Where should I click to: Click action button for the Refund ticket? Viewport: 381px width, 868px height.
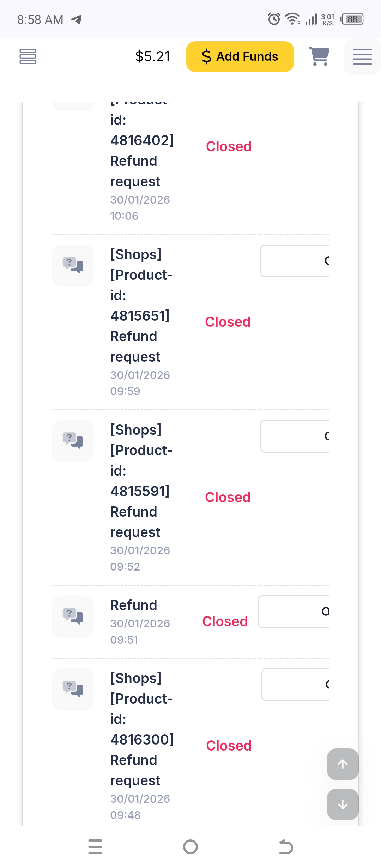pyautogui.click(x=294, y=611)
